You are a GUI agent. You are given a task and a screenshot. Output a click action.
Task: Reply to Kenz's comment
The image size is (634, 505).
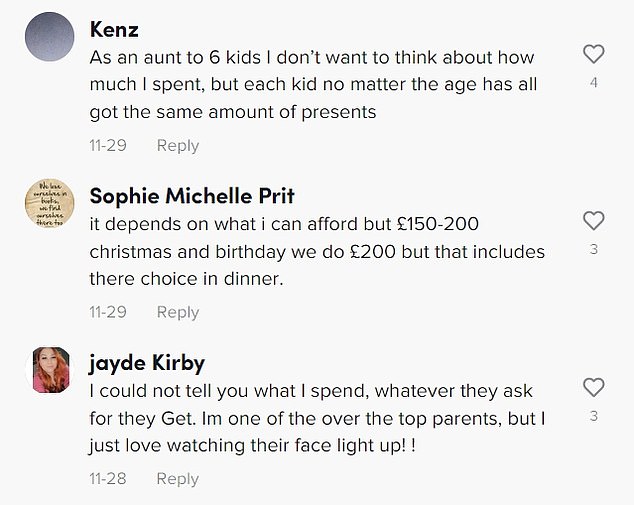(x=178, y=146)
